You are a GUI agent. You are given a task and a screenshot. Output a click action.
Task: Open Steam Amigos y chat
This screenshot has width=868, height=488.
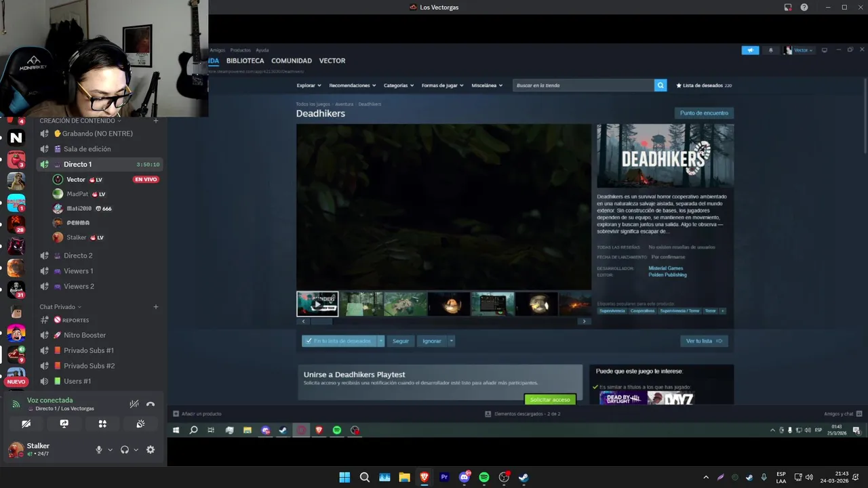(x=843, y=413)
